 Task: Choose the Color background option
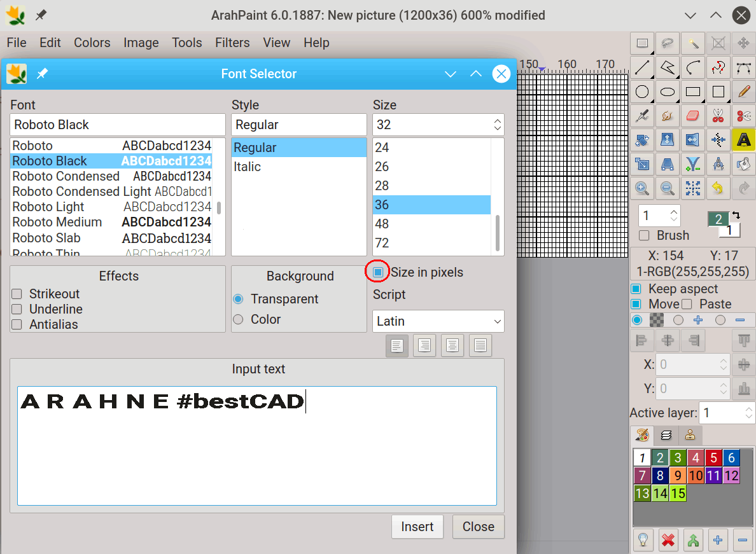point(238,319)
